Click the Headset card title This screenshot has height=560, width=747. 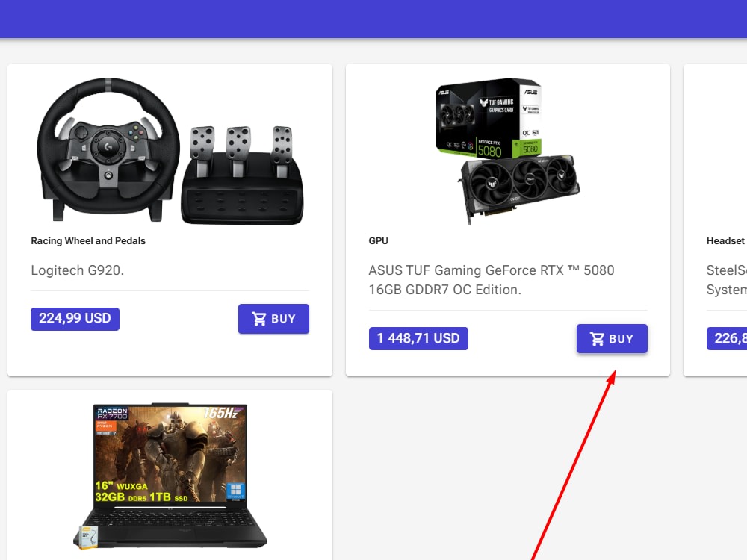[725, 241]
